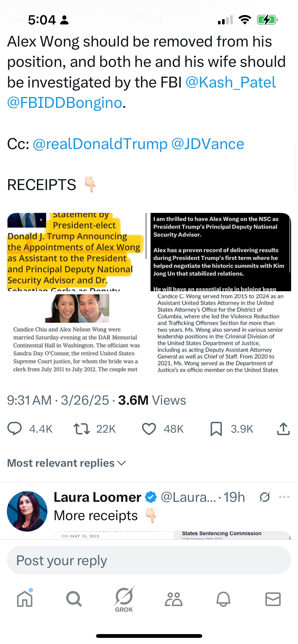
Task: Tap the share upload icon
Action: pos(283,429)
